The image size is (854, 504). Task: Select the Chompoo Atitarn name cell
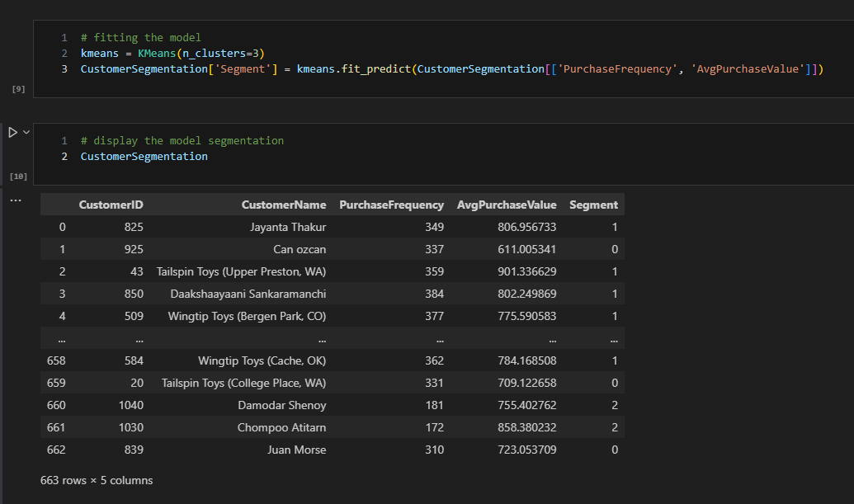[x=281, y=428]
